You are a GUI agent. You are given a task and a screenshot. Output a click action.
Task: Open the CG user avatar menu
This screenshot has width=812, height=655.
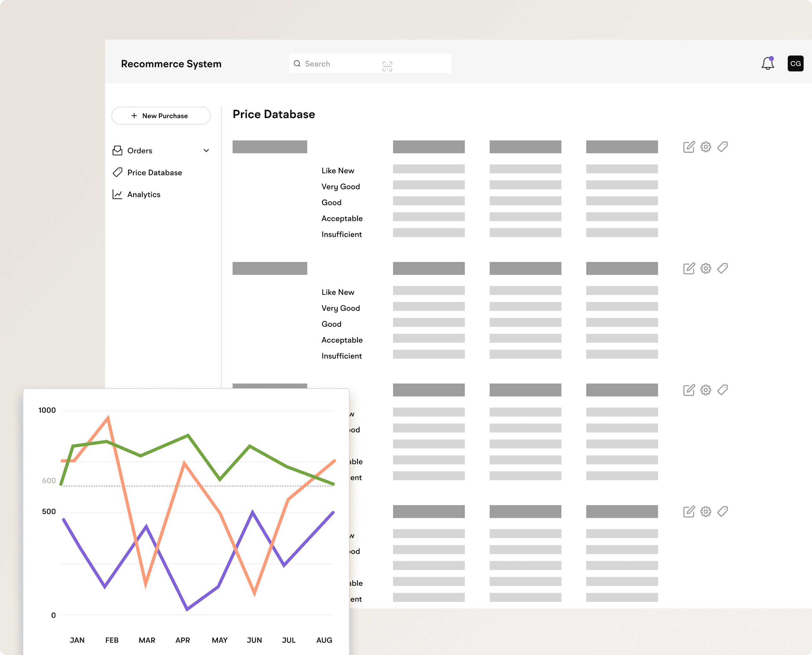pos(795,63)
